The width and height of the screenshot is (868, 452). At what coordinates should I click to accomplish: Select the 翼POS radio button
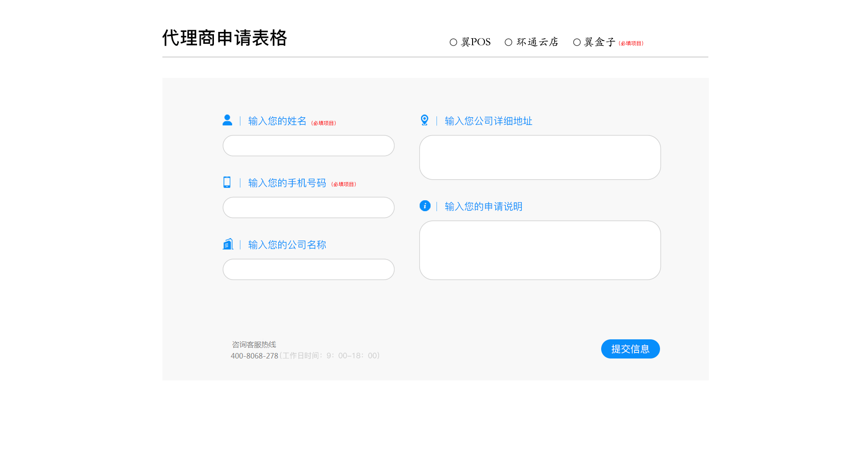click(x=453, y=42)
